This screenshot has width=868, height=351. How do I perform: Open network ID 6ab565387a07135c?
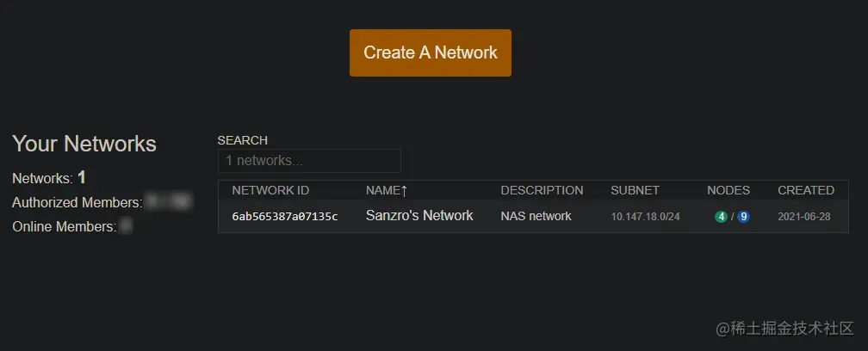point(284,216)
